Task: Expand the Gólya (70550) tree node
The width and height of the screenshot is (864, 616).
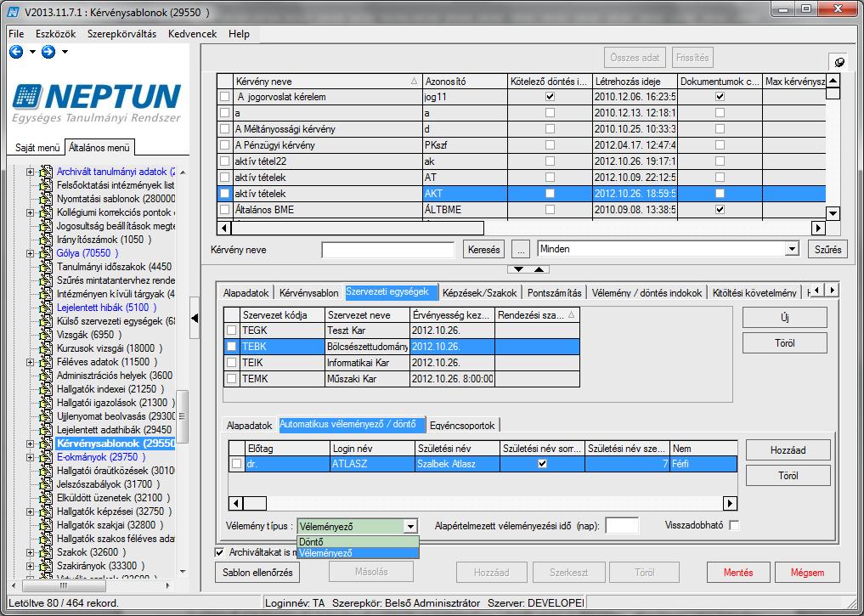Action: pyautogui.click(x=31, y=253)
